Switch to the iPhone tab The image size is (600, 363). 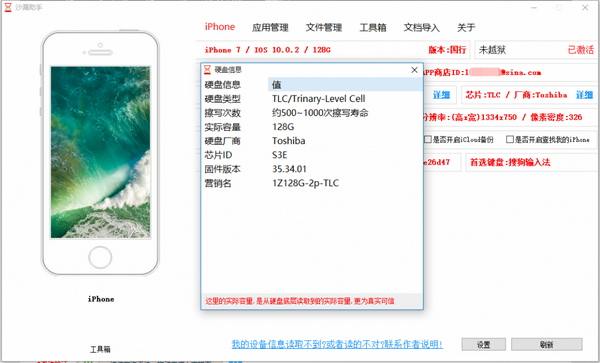tap(220, 27)
